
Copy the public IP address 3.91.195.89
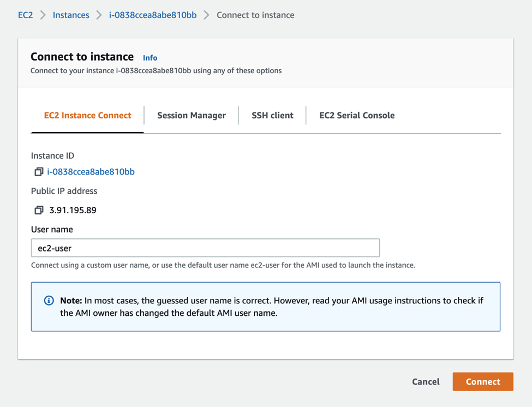(39, 210)
